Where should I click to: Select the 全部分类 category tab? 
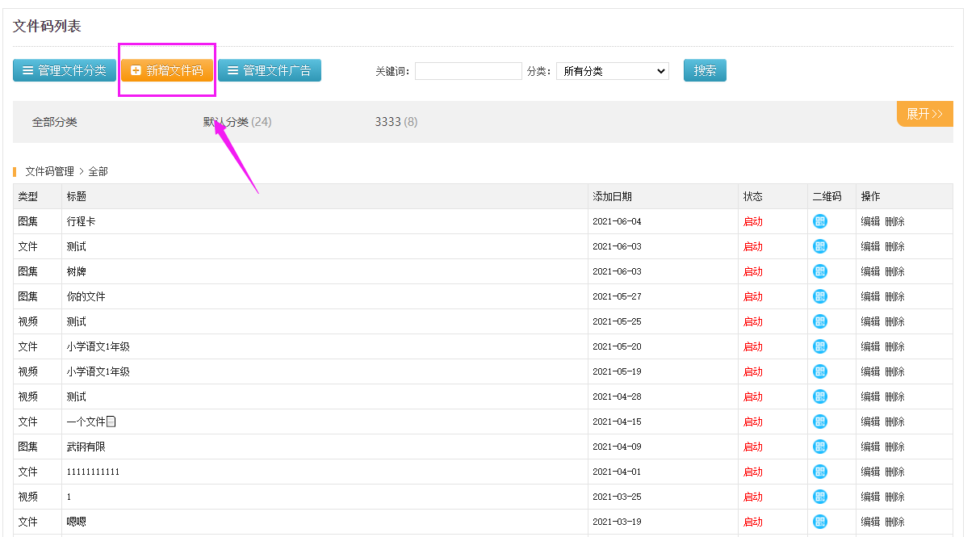click(x=55, y=122)
